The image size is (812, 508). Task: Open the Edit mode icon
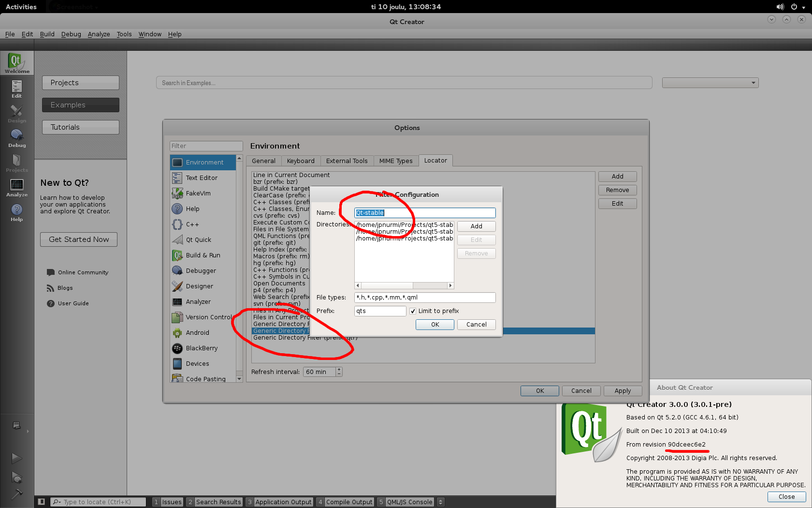point(17,89)
